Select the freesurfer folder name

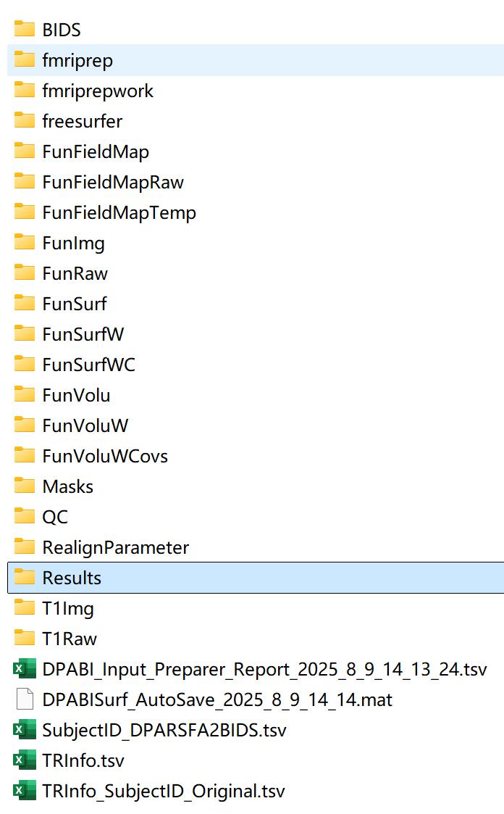coord(83,121)
